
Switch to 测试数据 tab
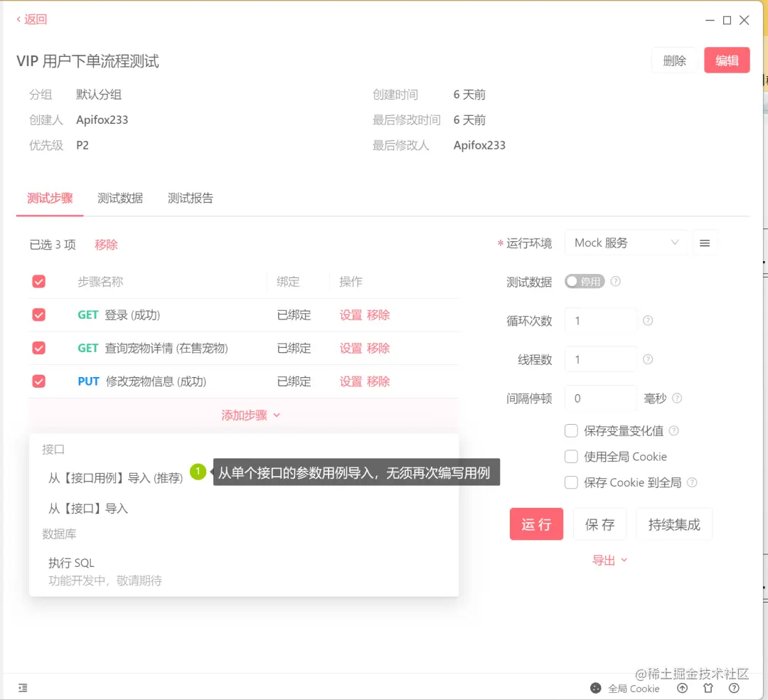click(x=120, y=198)
